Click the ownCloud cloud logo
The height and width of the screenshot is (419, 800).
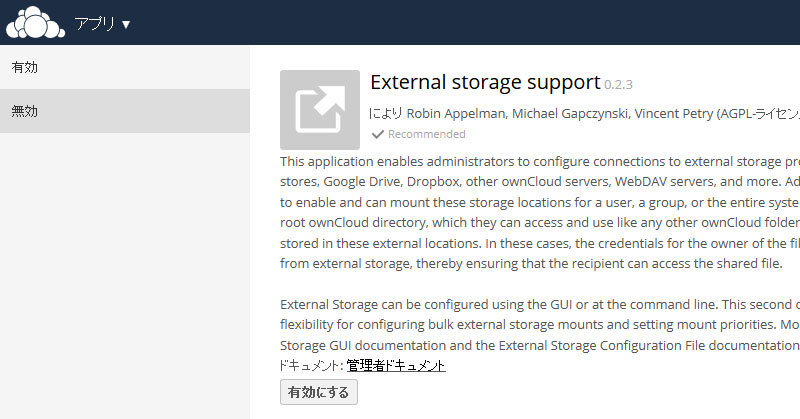click(x=35, y=22)
